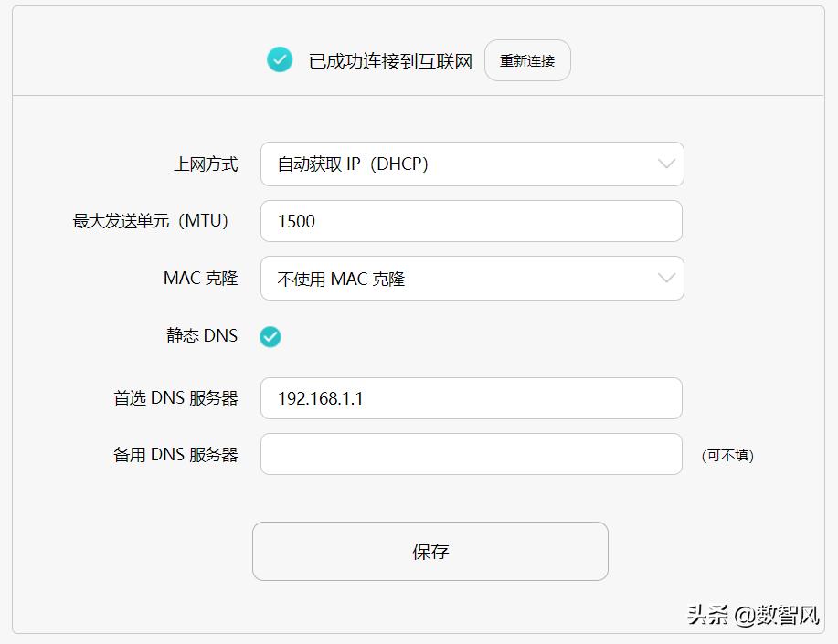
Task: Click the green connection success check icon
Action: tap(280, 59)
